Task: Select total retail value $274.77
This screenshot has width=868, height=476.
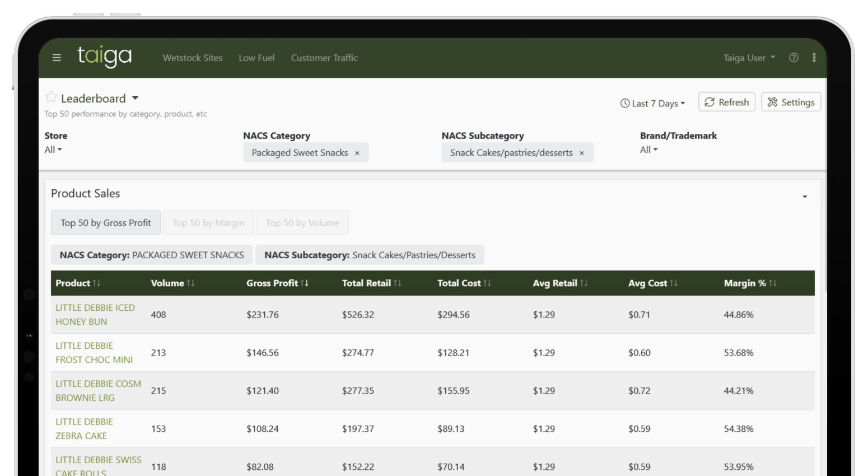Action: pos(358,353)
